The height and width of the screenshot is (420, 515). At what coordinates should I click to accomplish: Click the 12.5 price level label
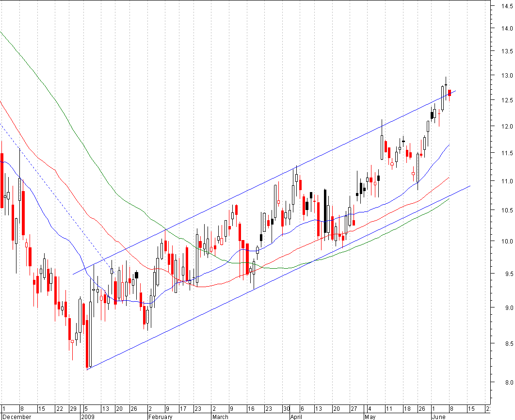point(507,100)
